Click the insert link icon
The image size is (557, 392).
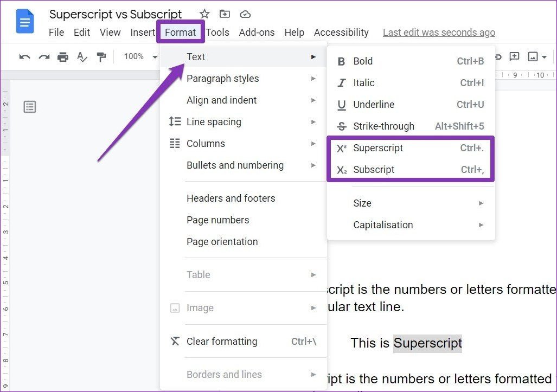click(x=498, y=57)
